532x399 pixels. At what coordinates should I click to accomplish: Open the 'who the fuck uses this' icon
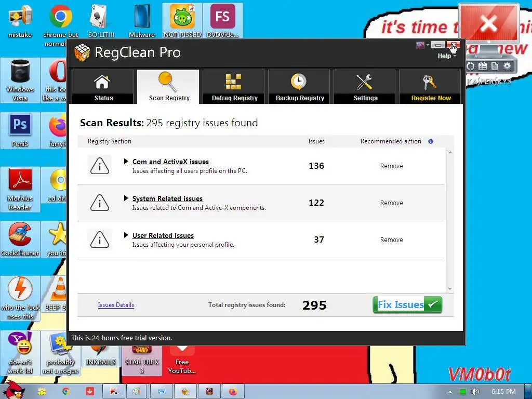click(x=20, y=299)
